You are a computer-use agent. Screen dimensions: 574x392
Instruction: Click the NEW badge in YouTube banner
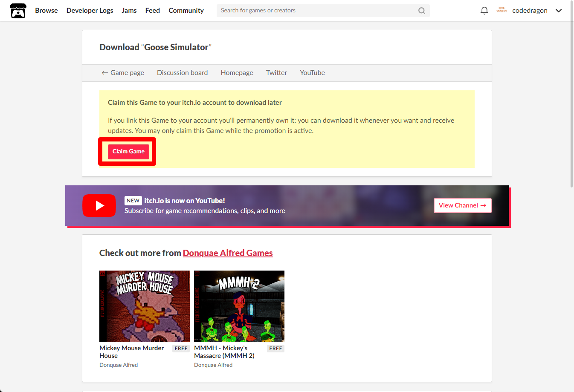(133, 201)
